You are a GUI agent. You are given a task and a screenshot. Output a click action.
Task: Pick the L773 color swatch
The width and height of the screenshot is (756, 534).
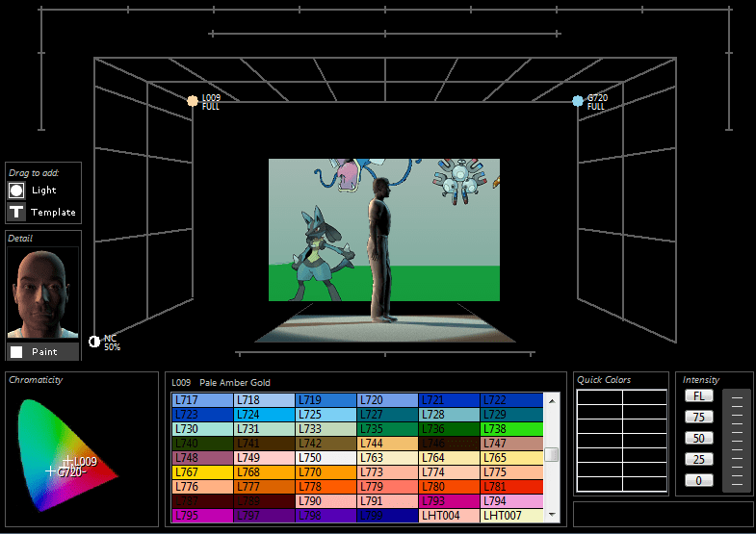pos(388,471)
